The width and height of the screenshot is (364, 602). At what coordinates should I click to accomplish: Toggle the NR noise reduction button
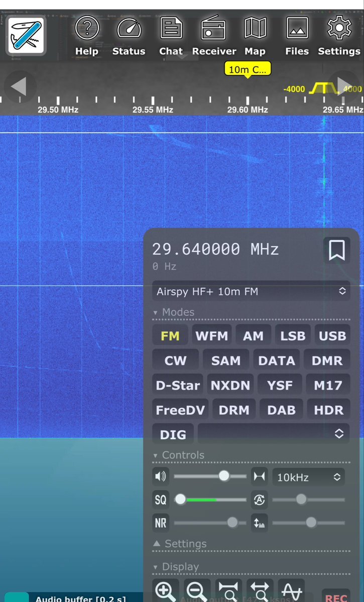point(161,523)
